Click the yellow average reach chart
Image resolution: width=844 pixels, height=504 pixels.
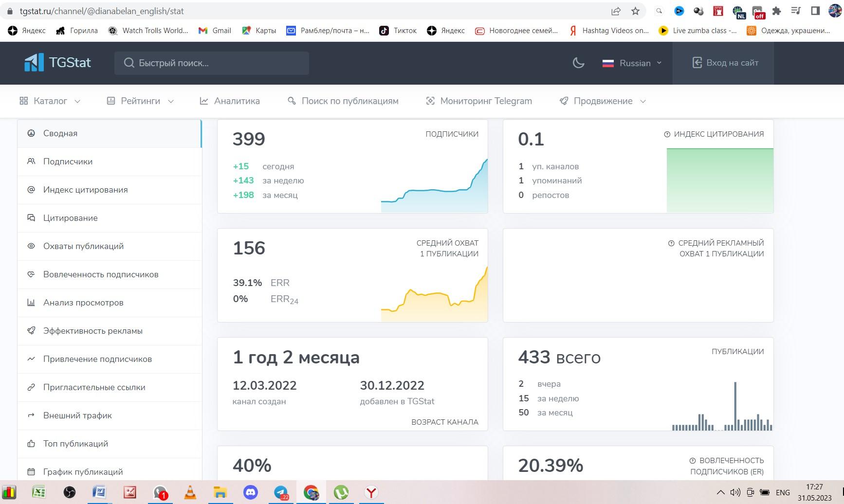[434, 294]
